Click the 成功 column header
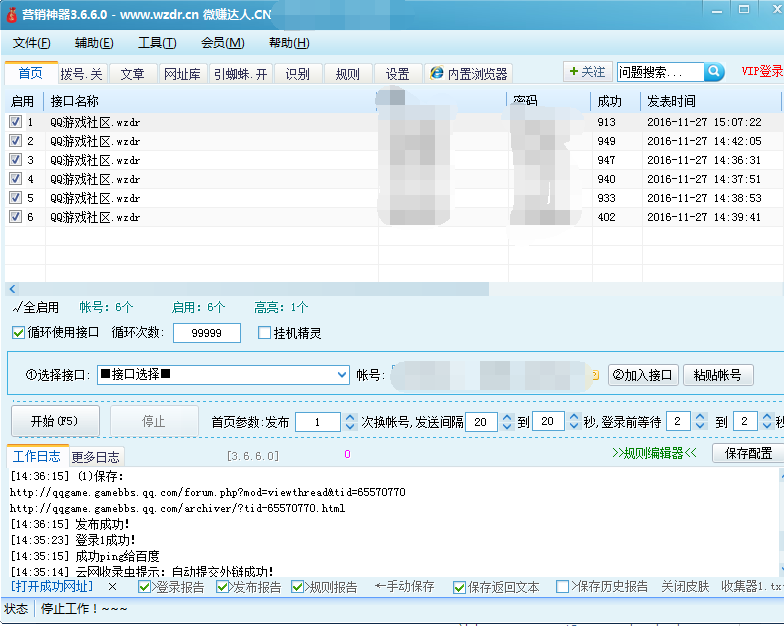This screenshot has height=626, width=784. point(616,101)
